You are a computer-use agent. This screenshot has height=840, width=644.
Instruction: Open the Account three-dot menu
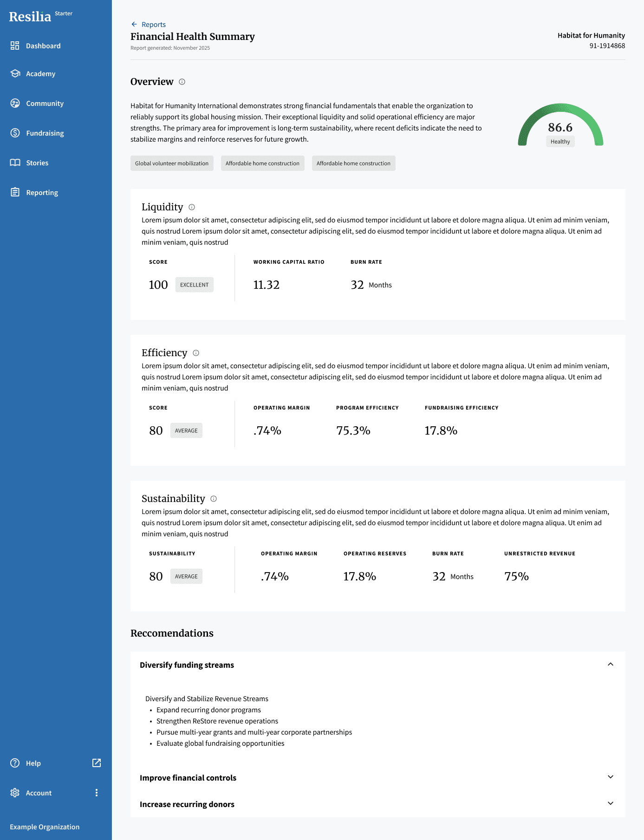(97, 793)
